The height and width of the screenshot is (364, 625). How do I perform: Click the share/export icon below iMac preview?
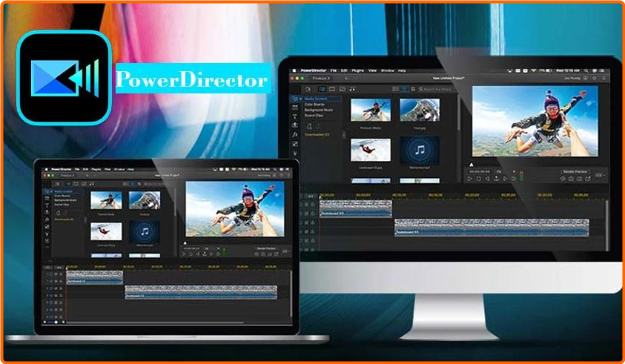point(588,179)
